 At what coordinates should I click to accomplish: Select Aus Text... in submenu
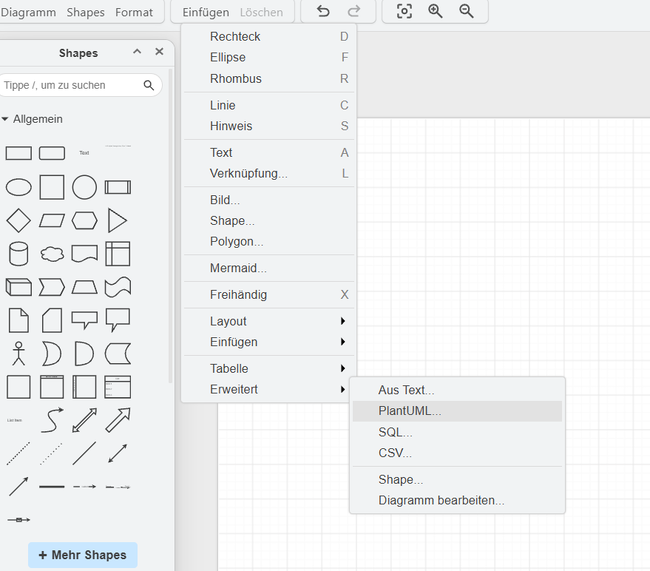[x=457, y=390]
